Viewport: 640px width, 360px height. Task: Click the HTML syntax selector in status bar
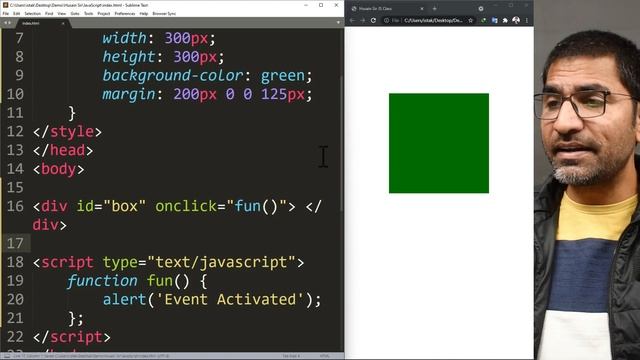click(x=325, y=356)
